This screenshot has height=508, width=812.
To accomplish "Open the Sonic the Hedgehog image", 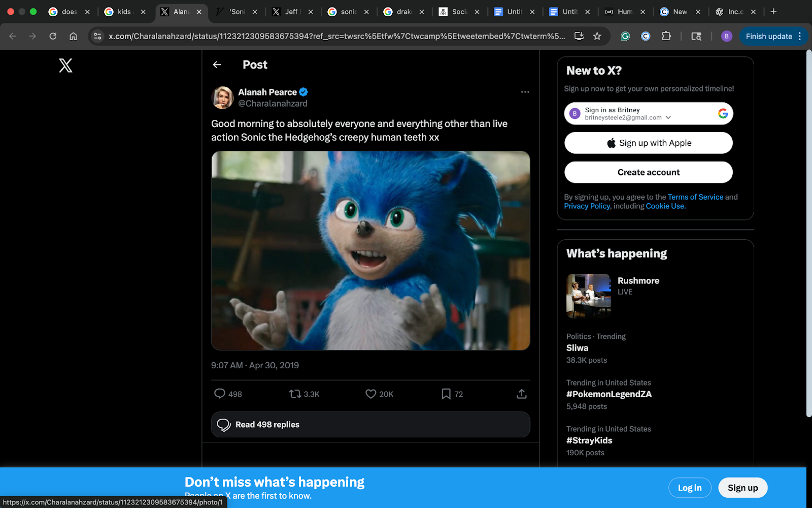I will coord(370,250).
